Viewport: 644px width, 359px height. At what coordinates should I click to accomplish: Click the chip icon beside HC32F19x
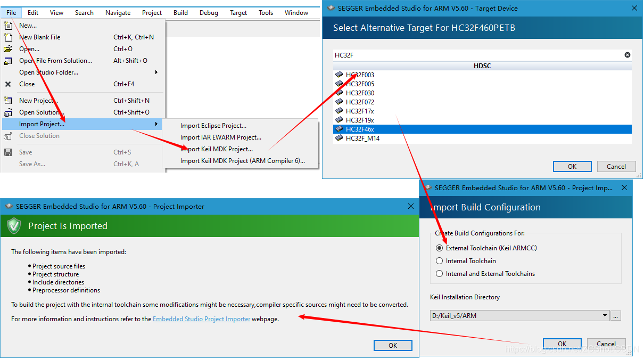pos(339,120)
